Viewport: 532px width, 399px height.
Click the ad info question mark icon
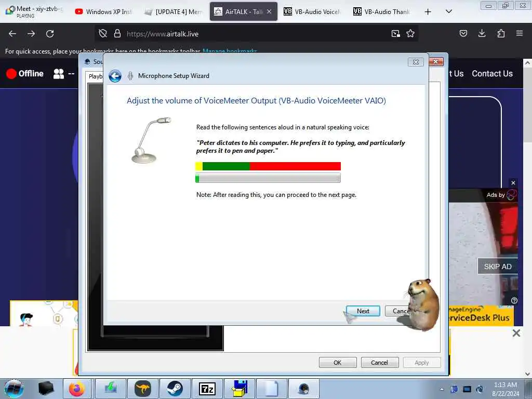514,301
